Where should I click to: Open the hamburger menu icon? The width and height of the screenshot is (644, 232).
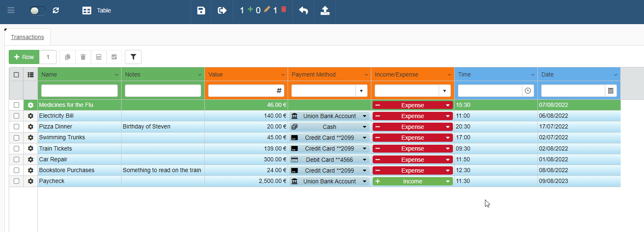[x=11, y=10]
